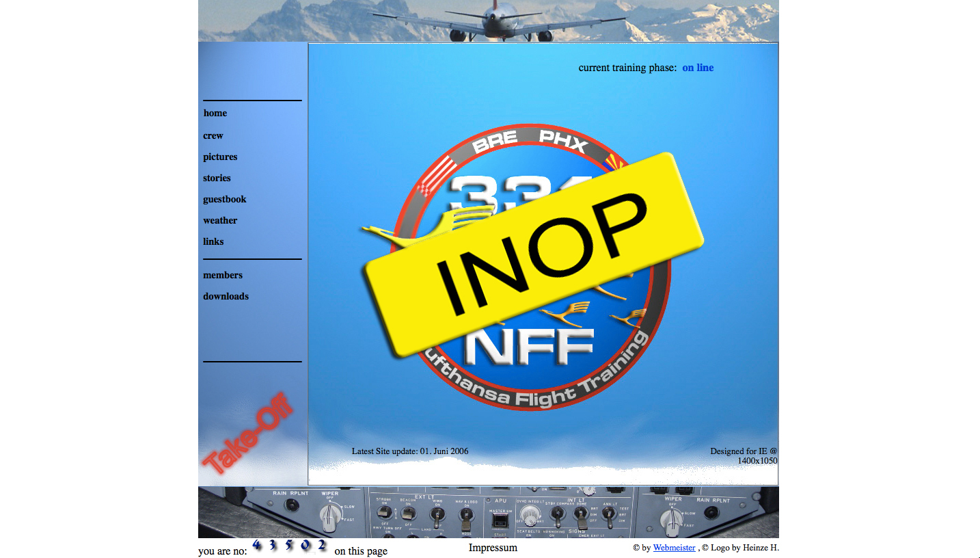Open the Impressum page
980x558 pixels.
coord(493,548)
